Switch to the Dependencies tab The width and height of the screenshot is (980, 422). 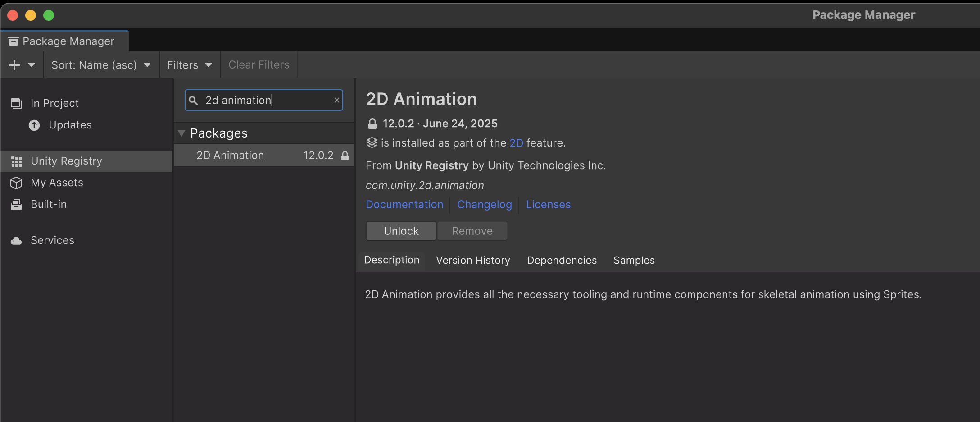click(x=562, y=261)
